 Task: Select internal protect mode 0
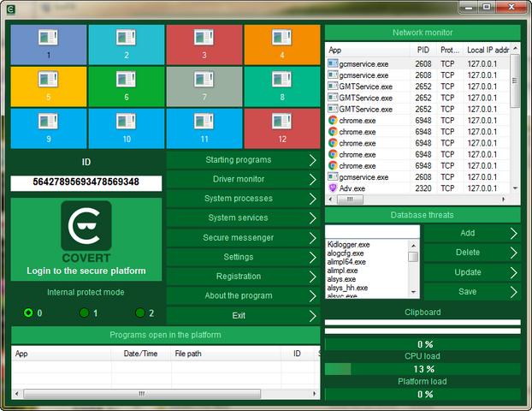point(28,313)
